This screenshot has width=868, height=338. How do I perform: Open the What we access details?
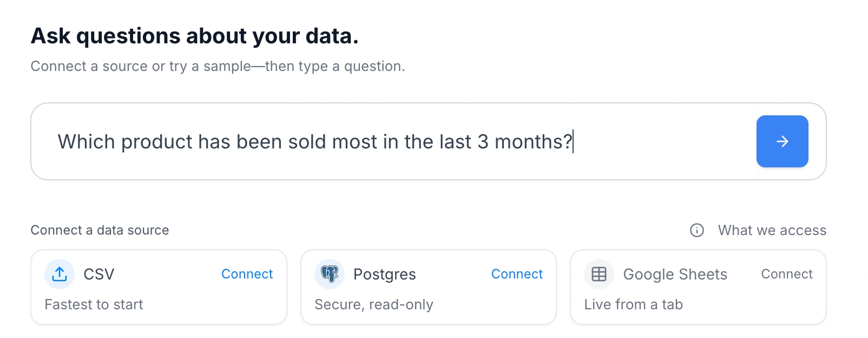click(x=772, y=230)
